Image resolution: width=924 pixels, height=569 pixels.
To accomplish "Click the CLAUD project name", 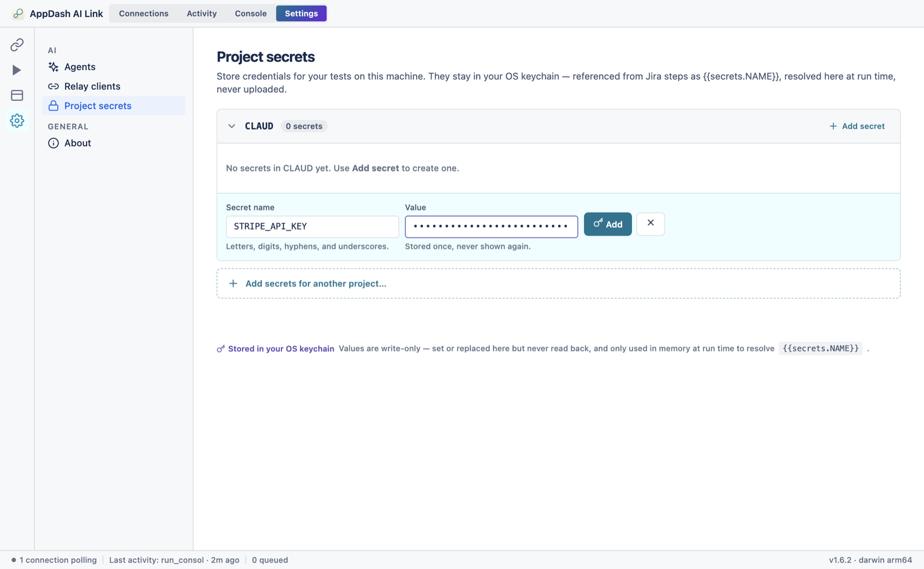I will pos(259,126).
